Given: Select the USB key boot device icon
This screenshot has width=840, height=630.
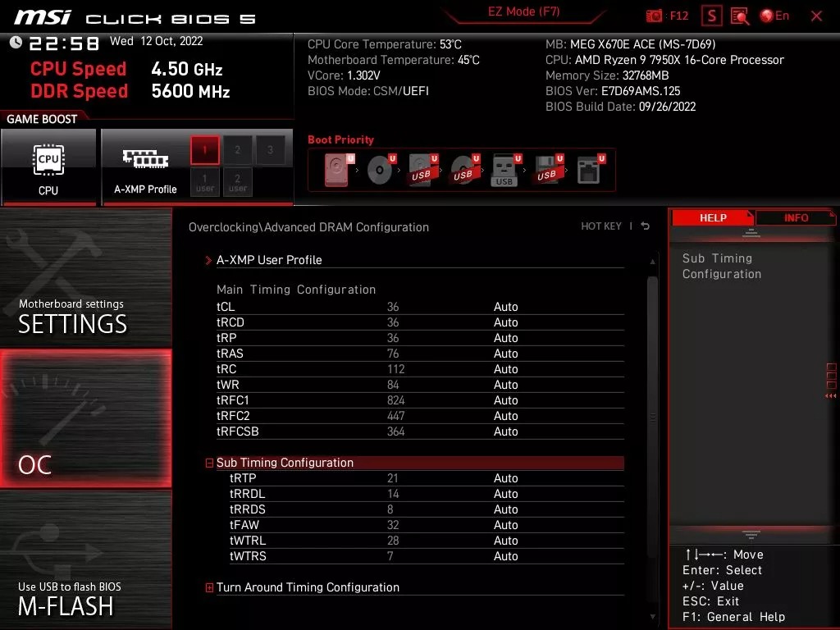Looking at the screenshot, I should coord(506,170).
